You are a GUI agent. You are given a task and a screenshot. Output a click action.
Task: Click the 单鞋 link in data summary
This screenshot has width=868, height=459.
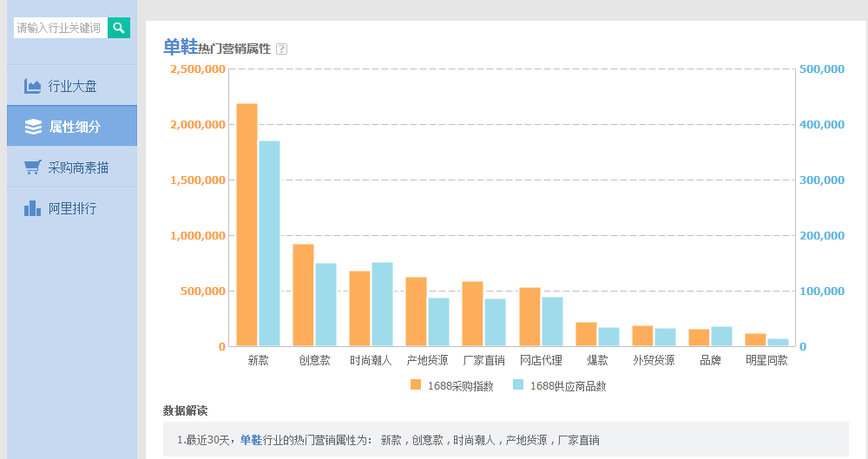[x=251, y=440]
